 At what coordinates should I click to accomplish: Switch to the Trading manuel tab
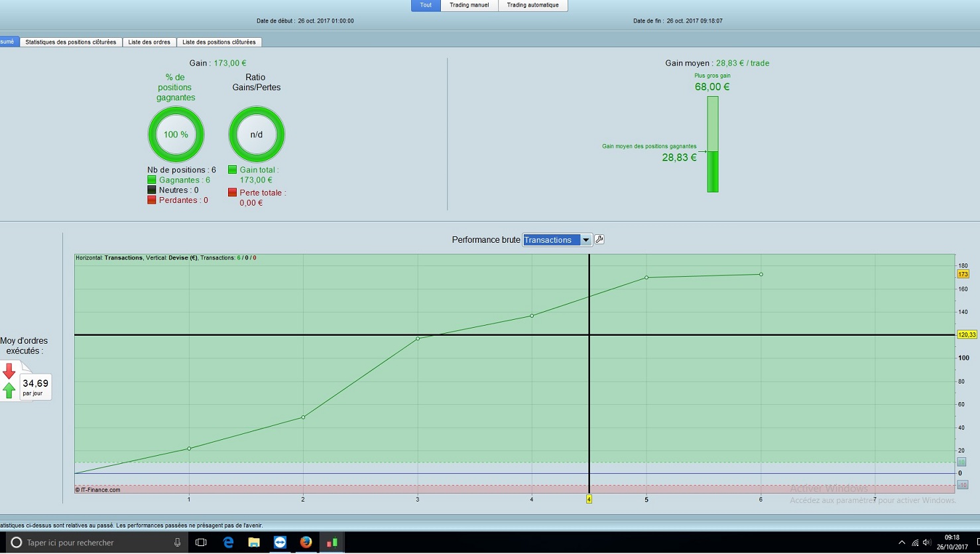pyautogui.click(x=469, y=5)
